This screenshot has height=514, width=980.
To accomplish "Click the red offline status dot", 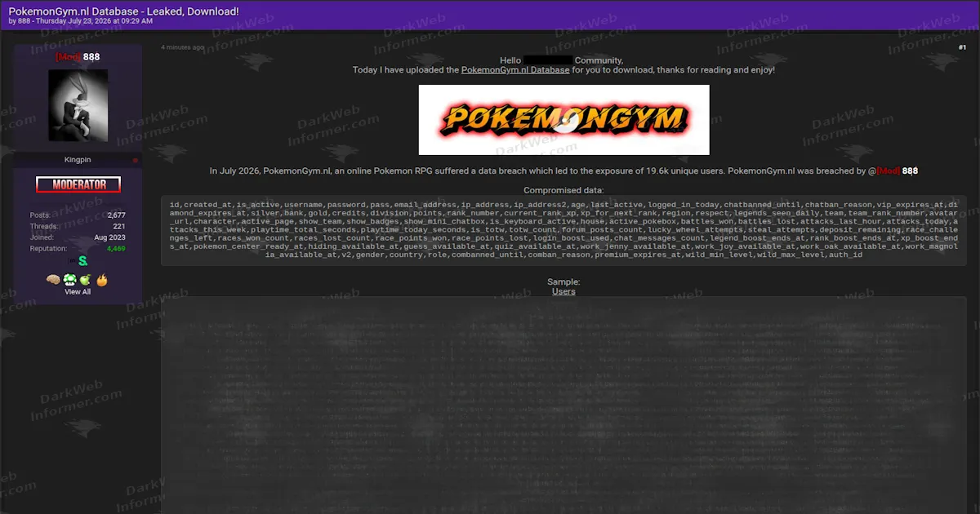I will click(x=136, y=161).
